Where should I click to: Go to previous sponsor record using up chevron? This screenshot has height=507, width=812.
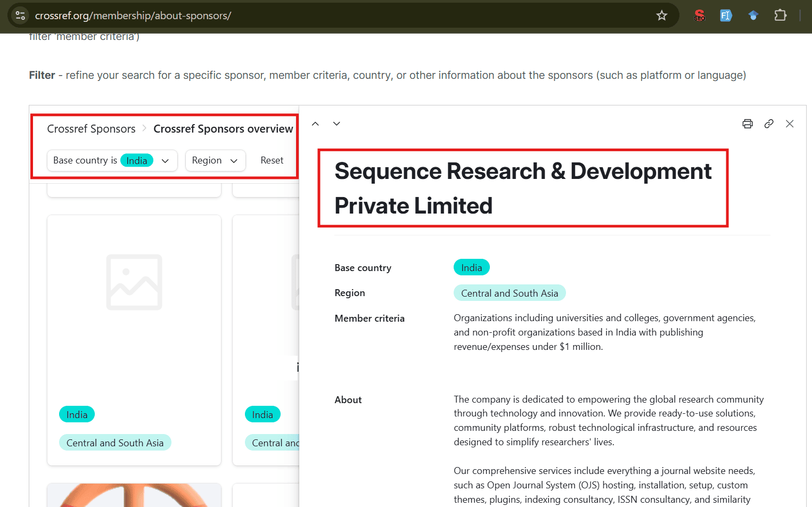[x=315, y=124]
